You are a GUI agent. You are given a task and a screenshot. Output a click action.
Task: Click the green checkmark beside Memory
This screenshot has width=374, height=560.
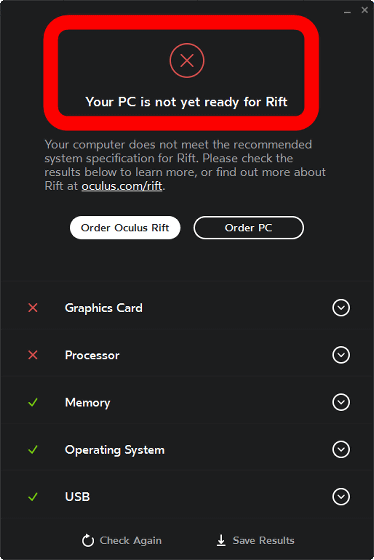coord(33,402)
